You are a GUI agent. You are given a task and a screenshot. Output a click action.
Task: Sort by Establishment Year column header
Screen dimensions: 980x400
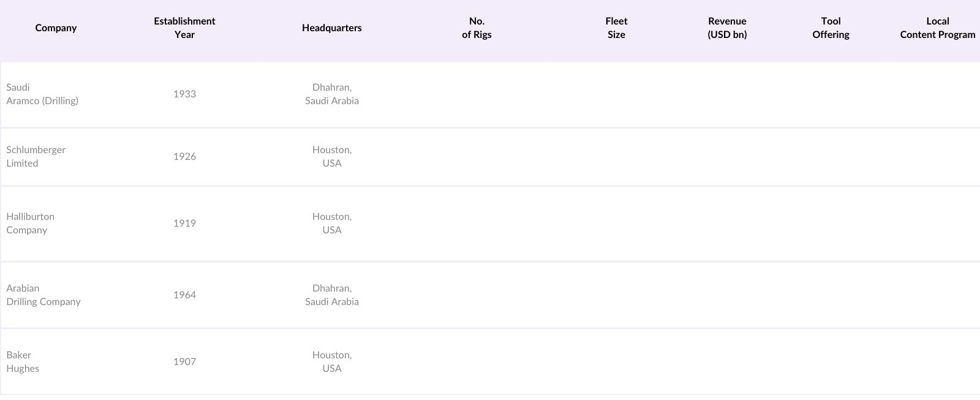184,28
